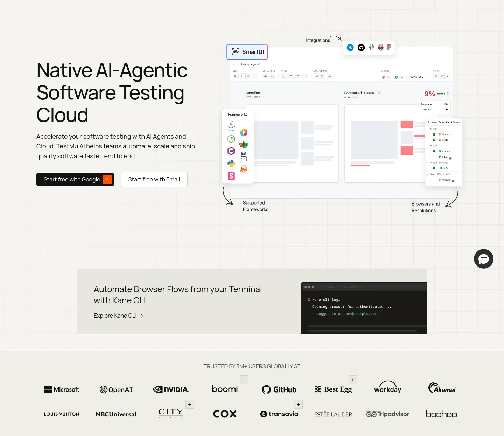Select the Puppeteer framework icon
This screenshot has height=436, width=504.
click(244, 157)
